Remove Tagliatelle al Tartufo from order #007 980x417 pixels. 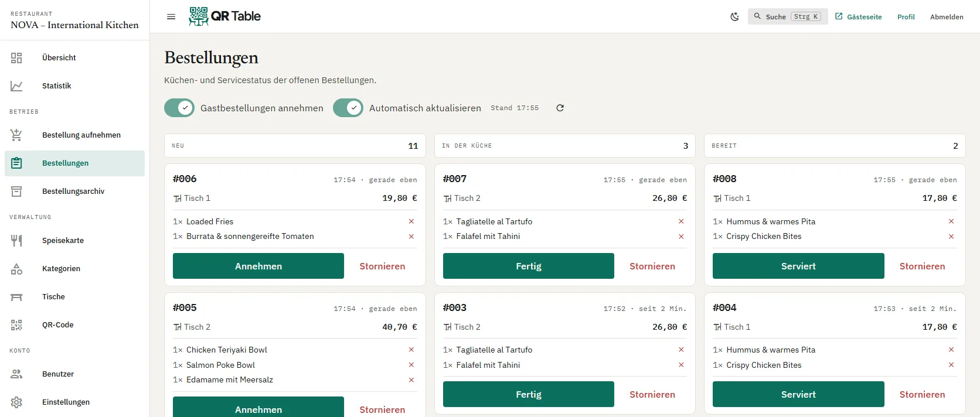(x=681, y=221)
